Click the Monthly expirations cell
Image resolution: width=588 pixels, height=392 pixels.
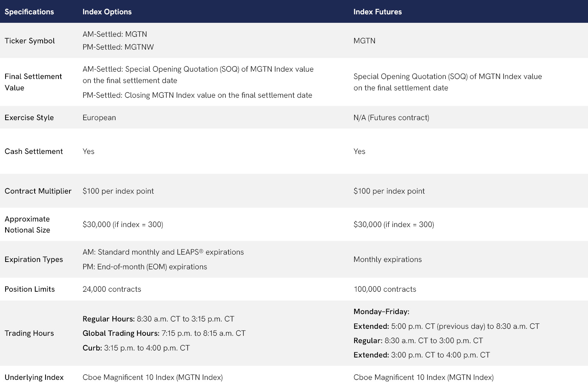pyautogui.click(x=387, y=259)
